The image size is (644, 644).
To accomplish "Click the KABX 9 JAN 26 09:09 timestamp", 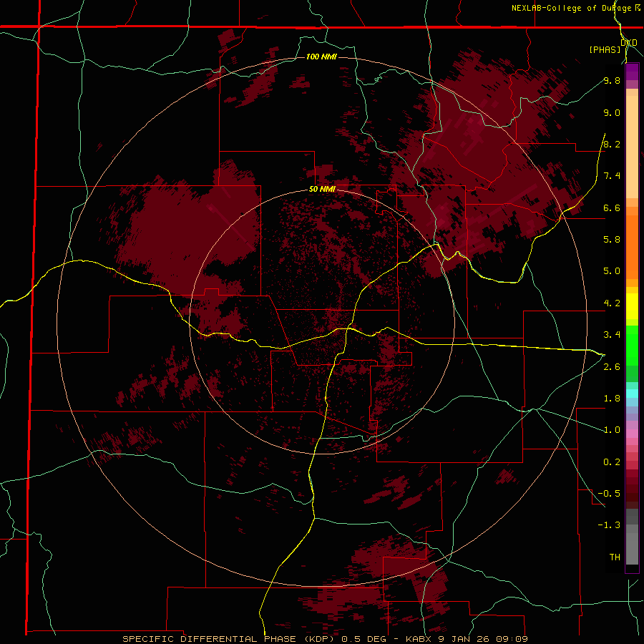I will (467, 639).
